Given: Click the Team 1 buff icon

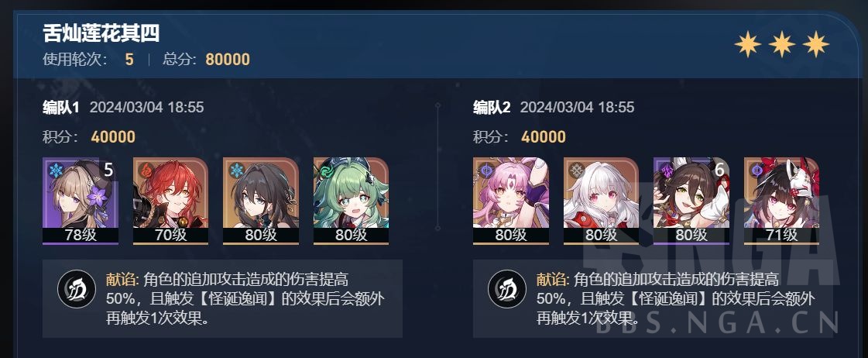Looking at the screenshot, I should (x=77, y=289).
